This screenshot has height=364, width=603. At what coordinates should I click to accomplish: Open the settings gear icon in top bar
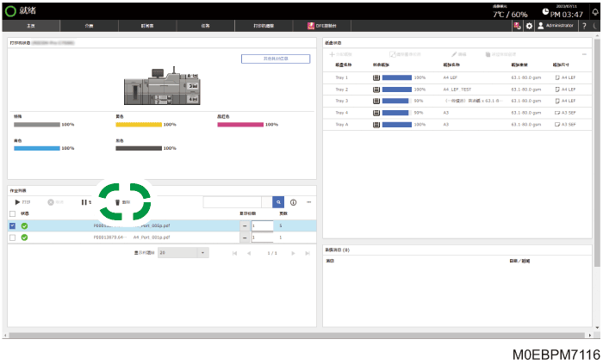529,26
